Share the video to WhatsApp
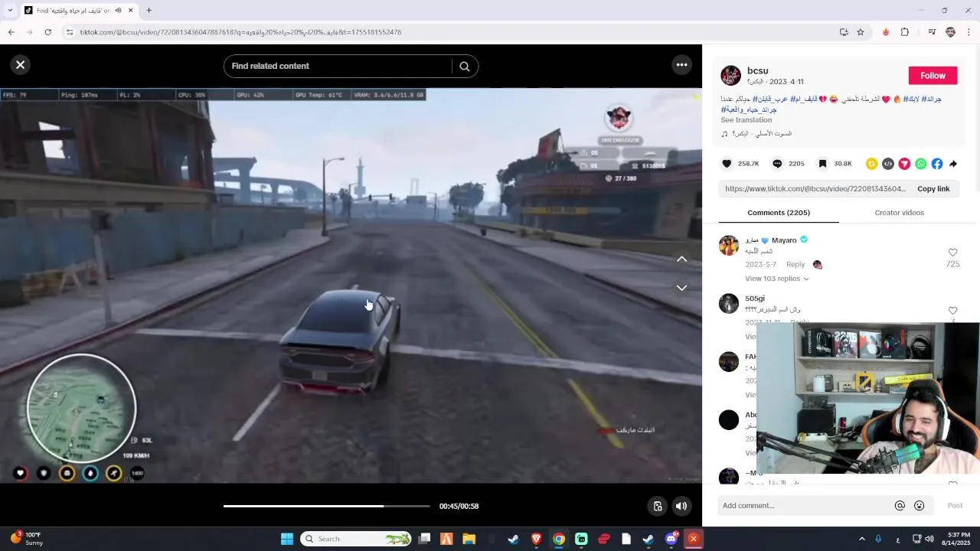 (x=920, y=164)
